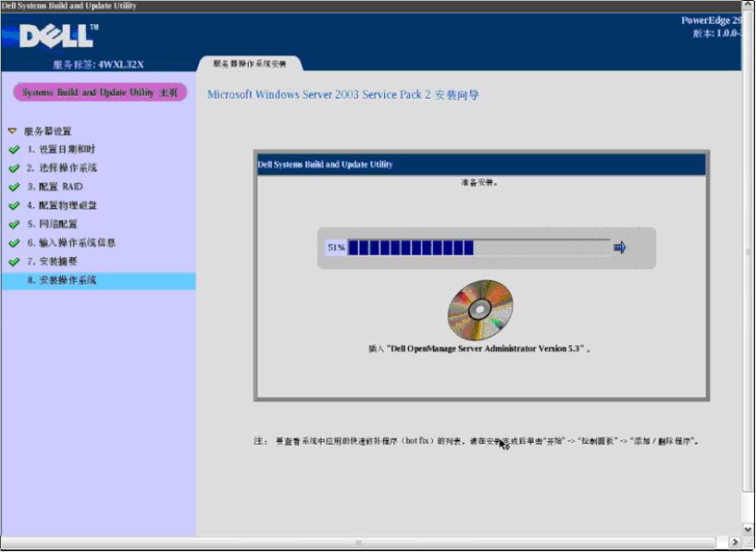Click the vertical scrollbar down arrow
The image size is (756, 552).
point(749,529)
